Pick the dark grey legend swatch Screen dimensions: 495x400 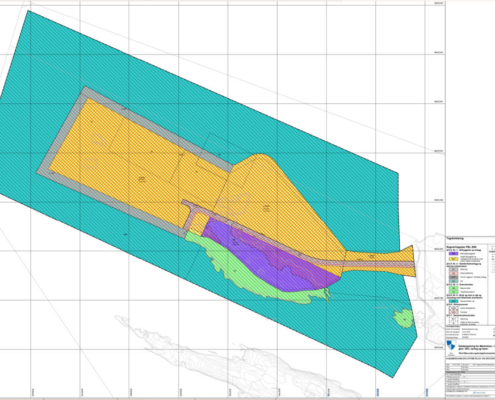454,277
